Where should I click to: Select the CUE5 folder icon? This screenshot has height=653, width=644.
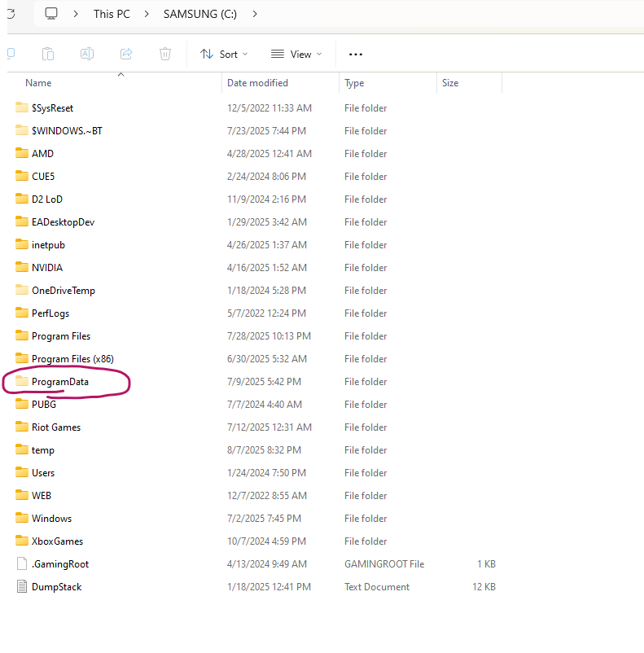[22, 176]
